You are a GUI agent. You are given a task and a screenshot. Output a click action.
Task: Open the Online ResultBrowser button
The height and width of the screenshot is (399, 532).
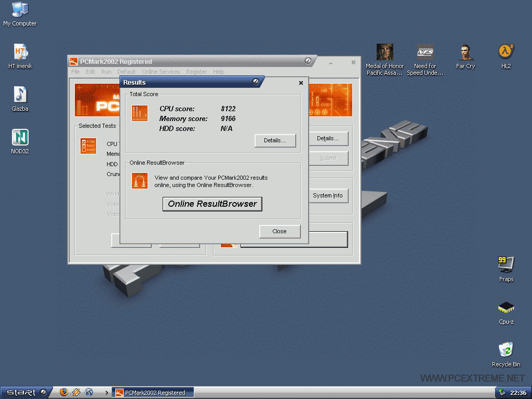(212, 204)
